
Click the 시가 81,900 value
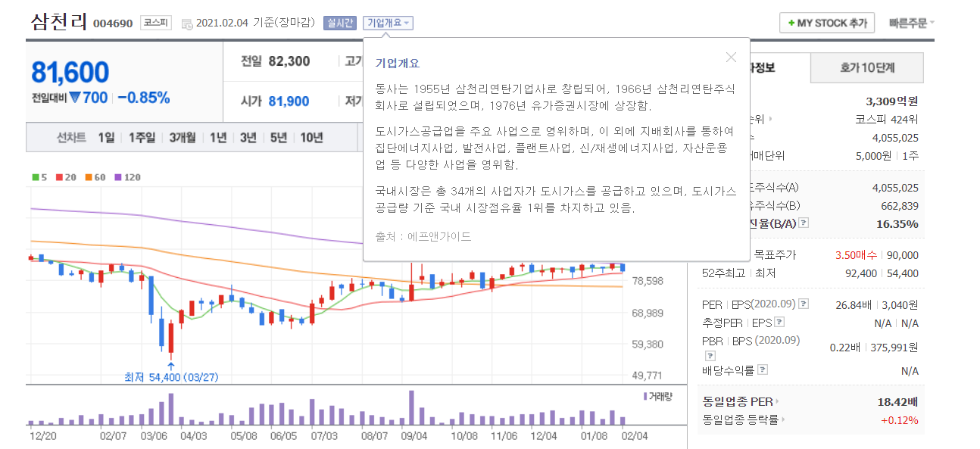coord(289,101)
